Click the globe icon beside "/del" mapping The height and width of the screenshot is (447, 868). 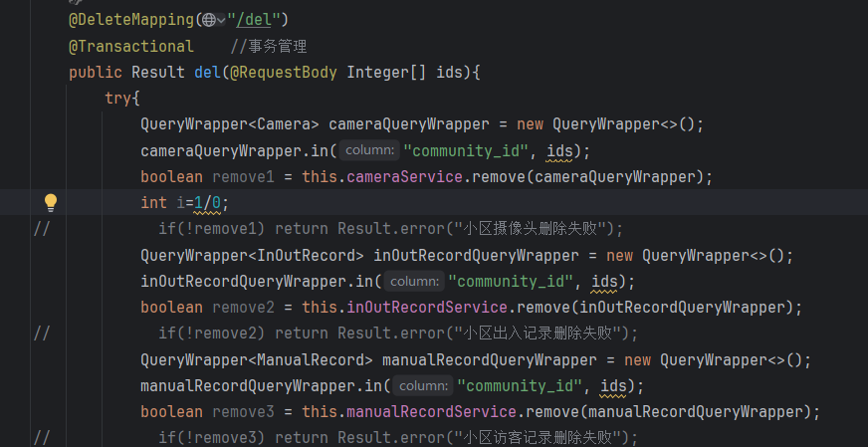point(208,20)
